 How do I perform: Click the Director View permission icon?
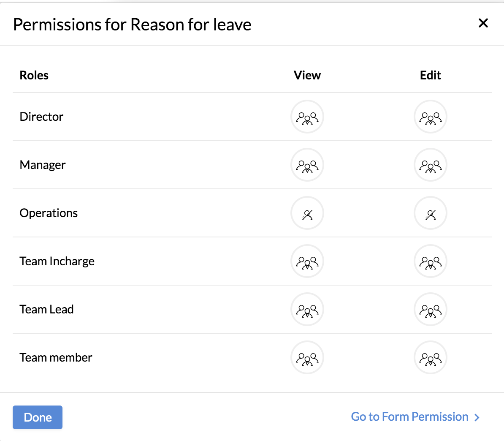pyautogui.click(x=307, y=117)
